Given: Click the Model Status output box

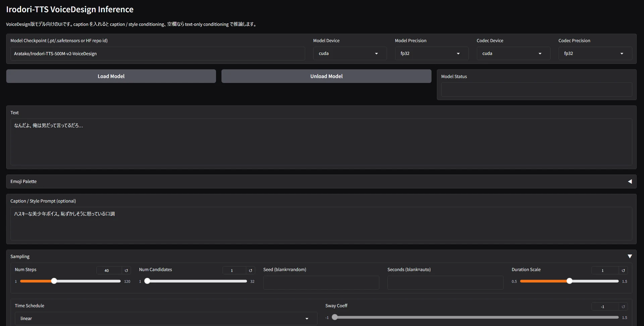Looking at the screenshot, I should [x=537, y=90].
